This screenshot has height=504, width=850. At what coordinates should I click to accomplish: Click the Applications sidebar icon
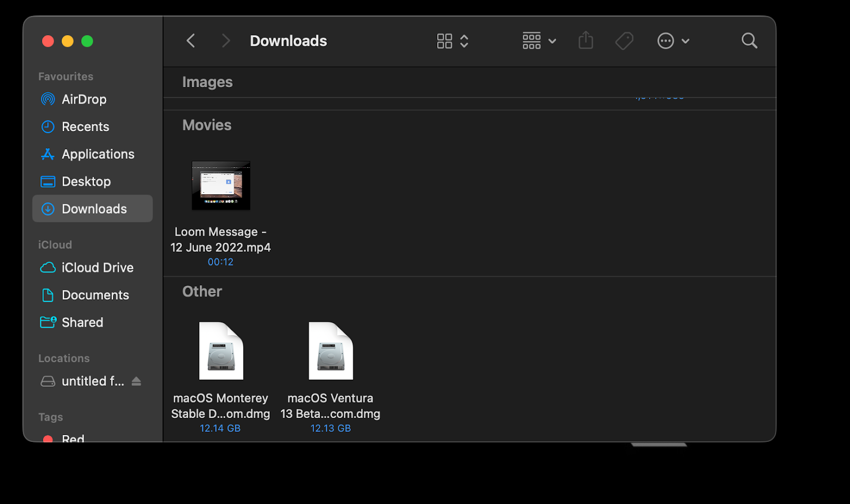(48, 154)
